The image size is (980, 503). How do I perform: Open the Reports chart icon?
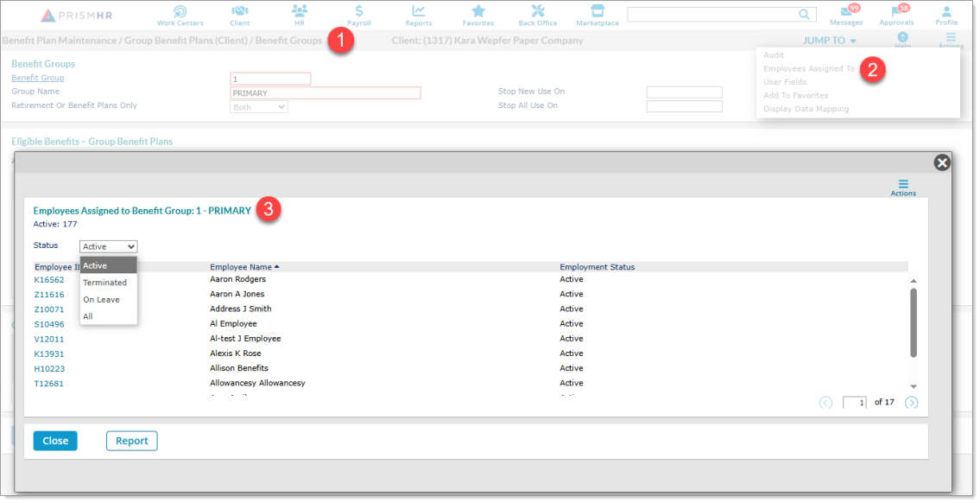pyautogui.click(x=419, y=12)
